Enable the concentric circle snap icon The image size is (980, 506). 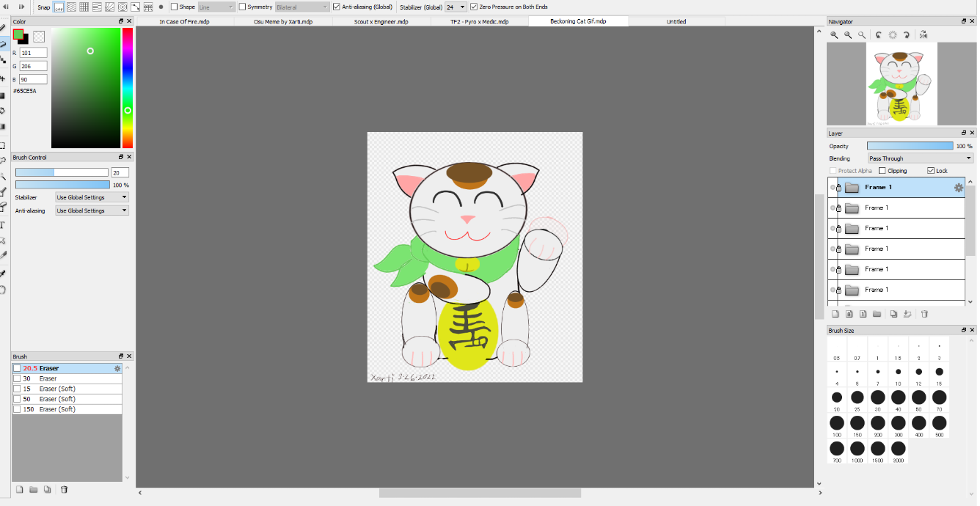122,7
